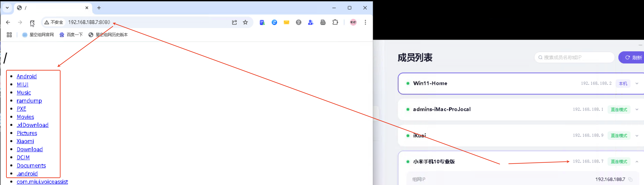Open the 星空组网官网 bookmark

click(38, 35)
